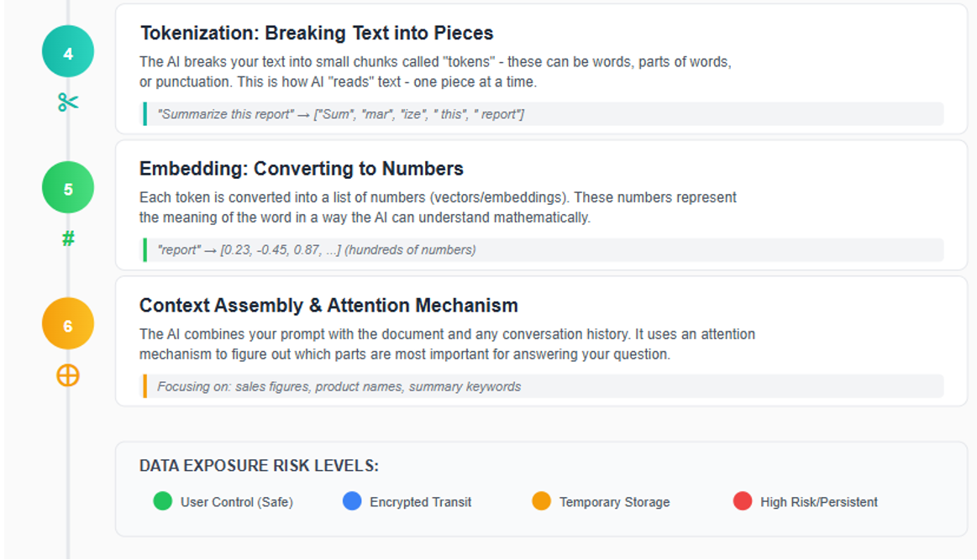
Task: Select the orange step 6 circle
Action: [x=68, y=324]
